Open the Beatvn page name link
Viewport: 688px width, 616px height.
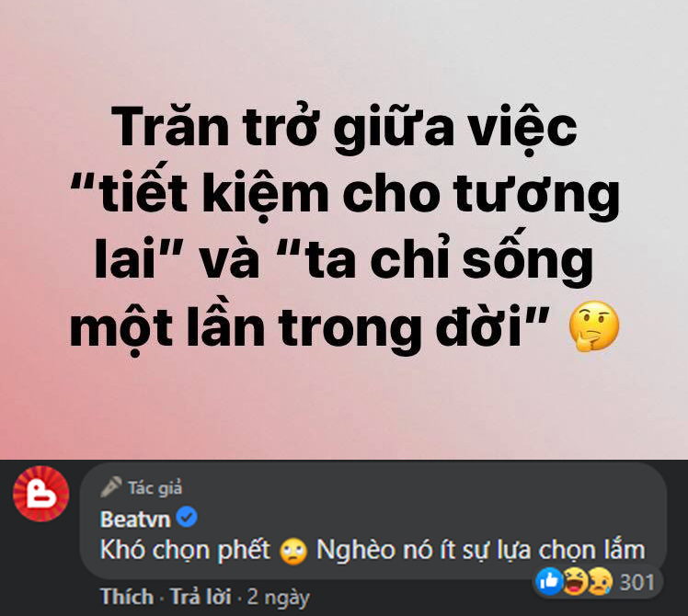[135, 519]
